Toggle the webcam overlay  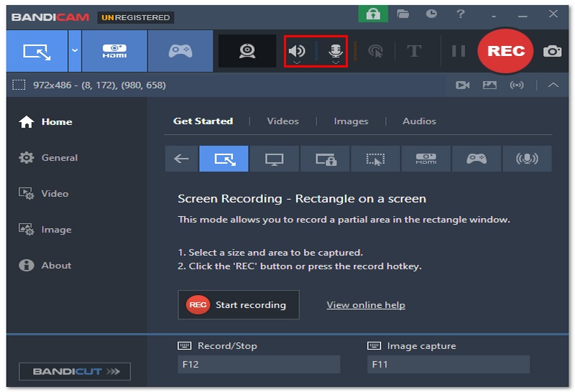[247, 51]
